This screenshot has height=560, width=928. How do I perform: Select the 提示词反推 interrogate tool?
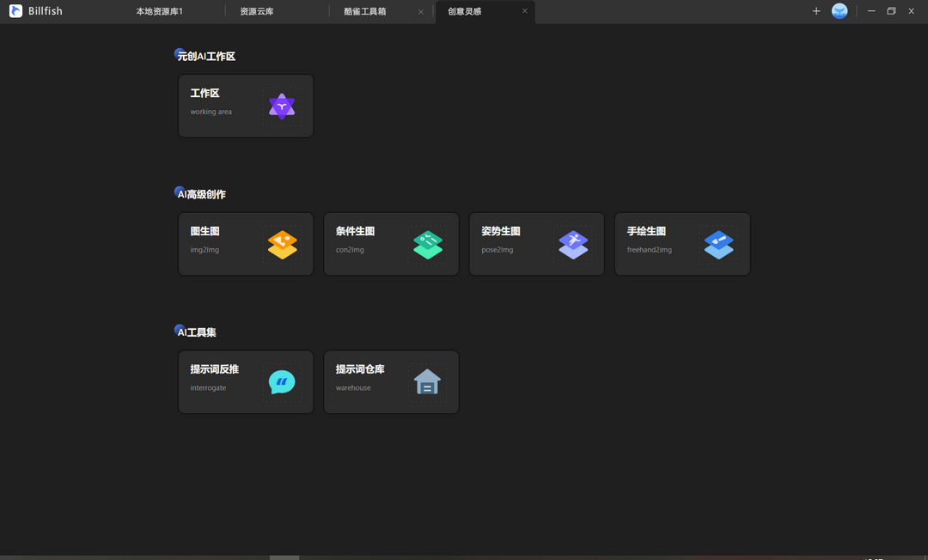246,381
